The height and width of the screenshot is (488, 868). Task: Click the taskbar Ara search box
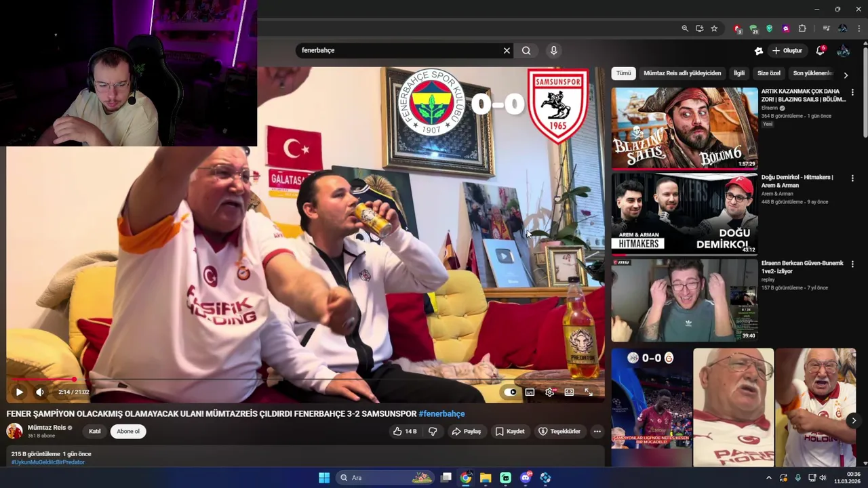pyautogui.click(x=385, y=478)
